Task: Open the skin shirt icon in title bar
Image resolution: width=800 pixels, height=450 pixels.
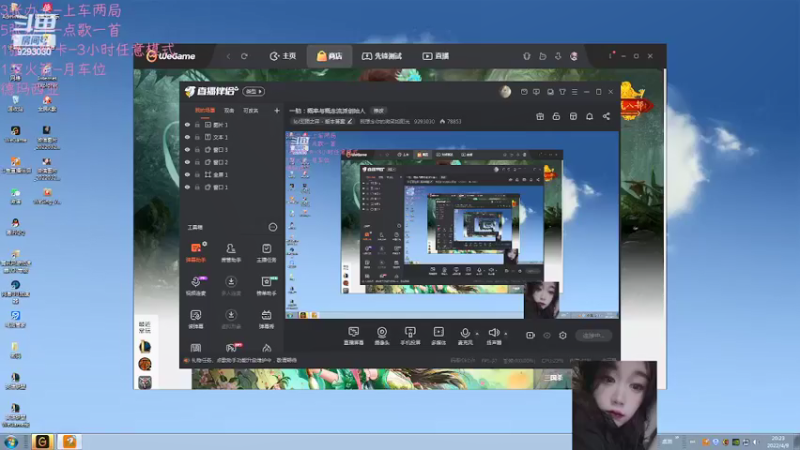Action: (x=562, y=92)
